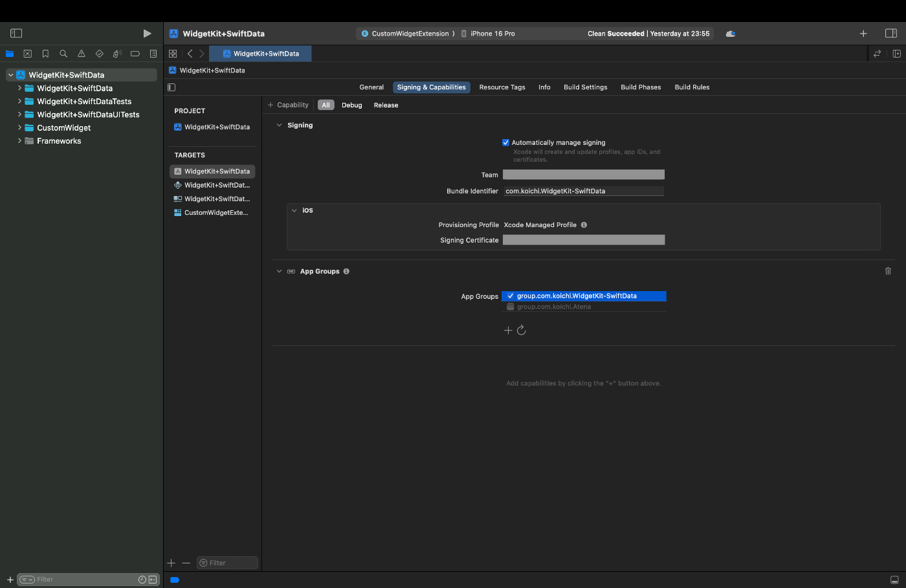Select the All configuration filter

(326, 105)
